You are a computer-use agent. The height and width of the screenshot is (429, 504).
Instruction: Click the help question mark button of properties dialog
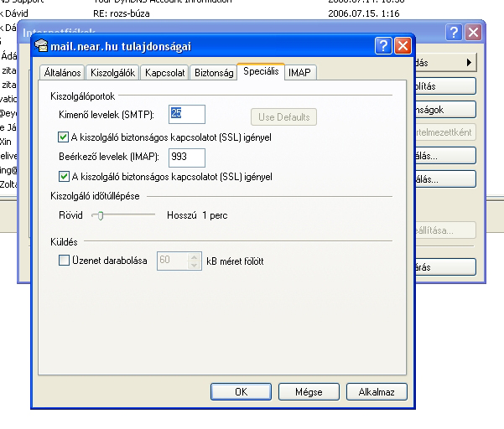[383, 47]
